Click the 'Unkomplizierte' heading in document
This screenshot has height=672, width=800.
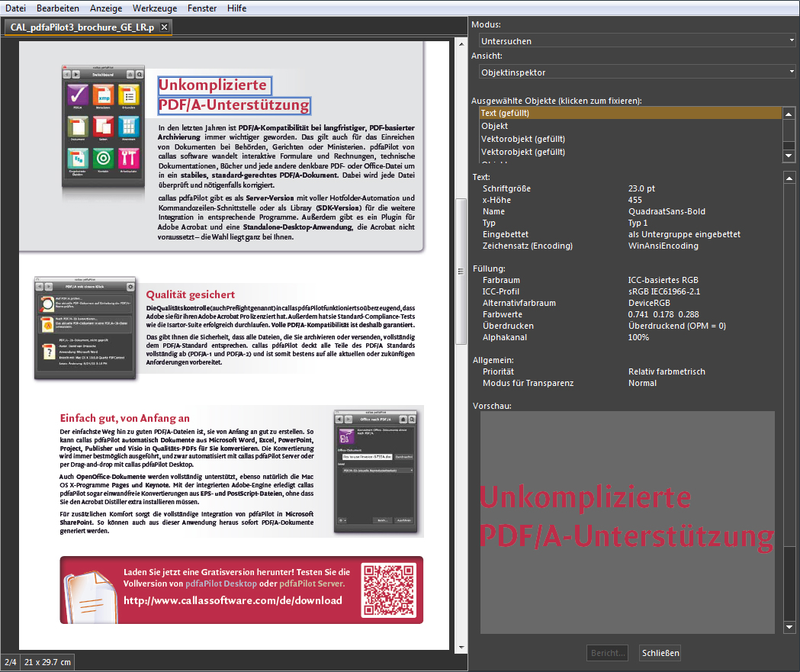(x=214, y=85)
